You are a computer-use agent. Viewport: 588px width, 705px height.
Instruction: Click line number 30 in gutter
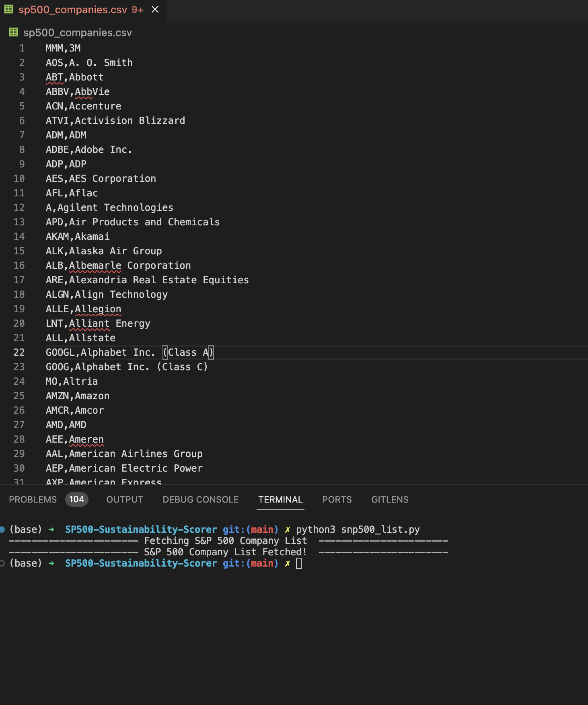(19, 468)
